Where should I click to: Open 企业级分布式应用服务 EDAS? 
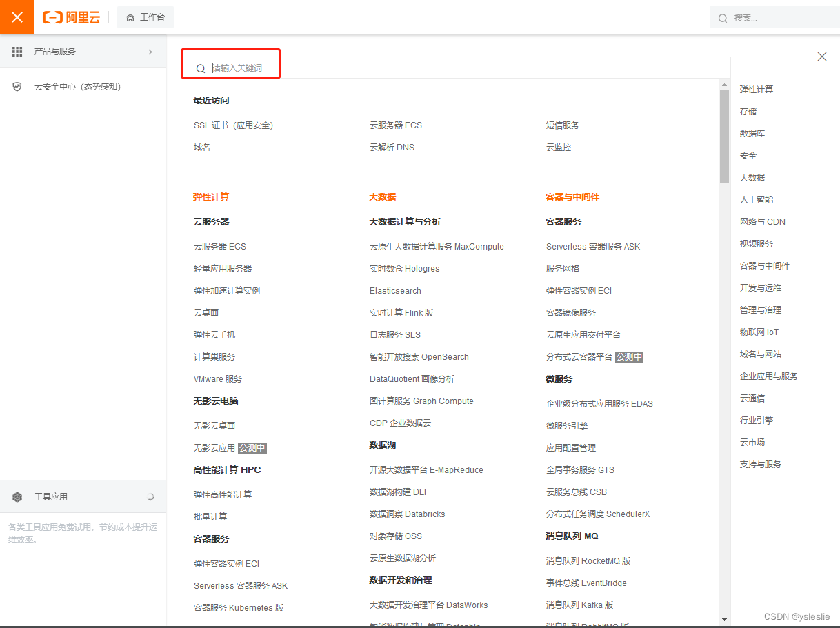coord(599,404)
